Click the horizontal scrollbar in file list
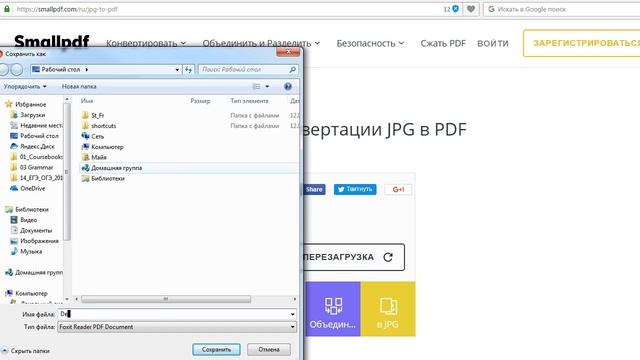This screenshot has height=360, width=640. pyautogui.click(x=166, y=299)
